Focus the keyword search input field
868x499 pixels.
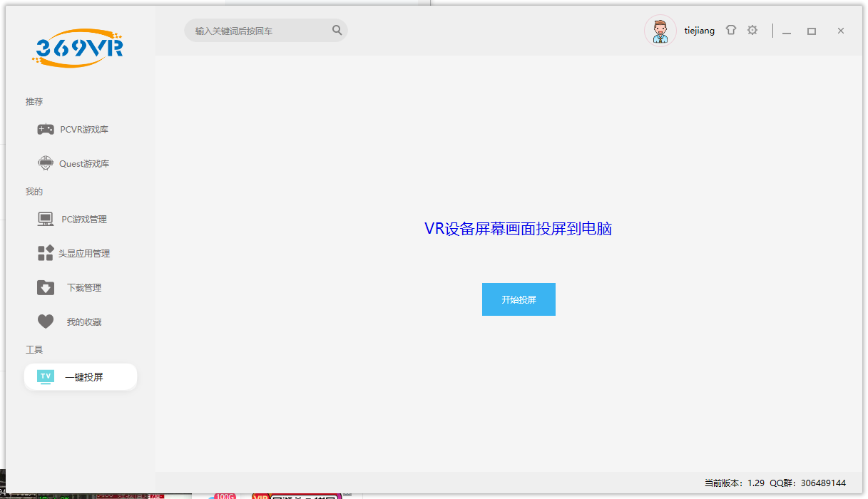[257, 31]
